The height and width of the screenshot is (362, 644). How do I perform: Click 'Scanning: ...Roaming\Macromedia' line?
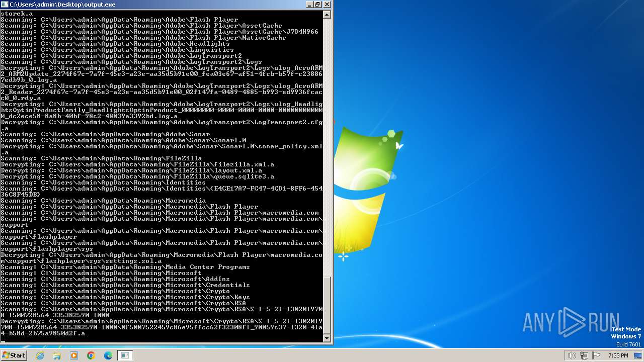point(103,201)
